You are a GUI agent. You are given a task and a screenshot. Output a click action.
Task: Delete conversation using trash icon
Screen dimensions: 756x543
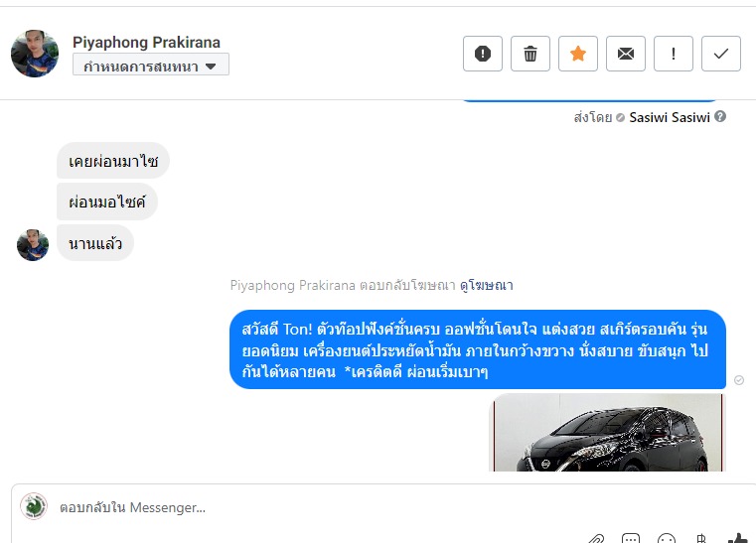click(530, 54)
